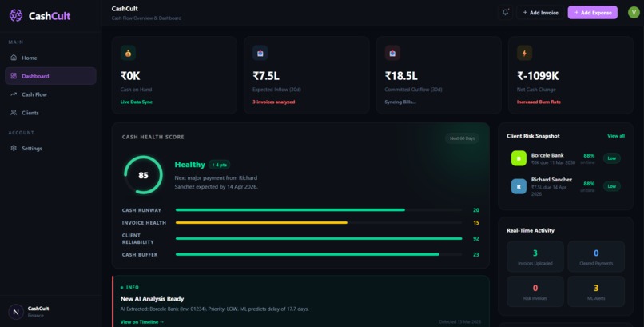Open the notifications bell
This screenshot has height=327, width=644.
coord(505,12)
